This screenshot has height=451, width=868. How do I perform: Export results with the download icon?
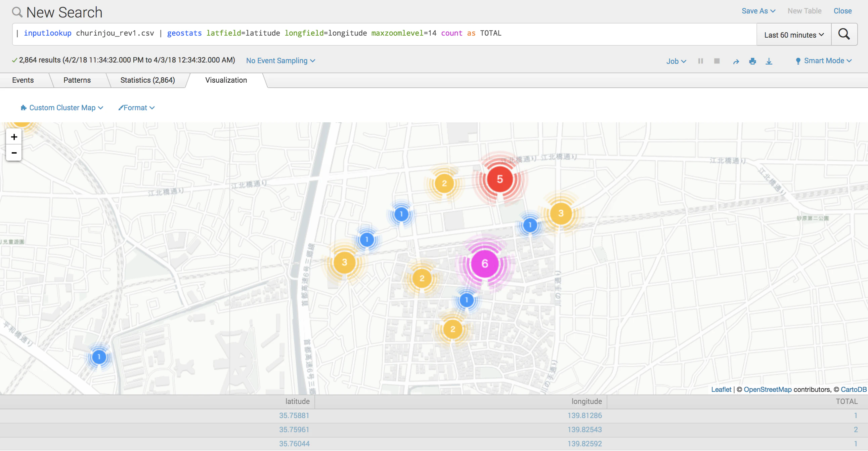(x=769, y=61)
